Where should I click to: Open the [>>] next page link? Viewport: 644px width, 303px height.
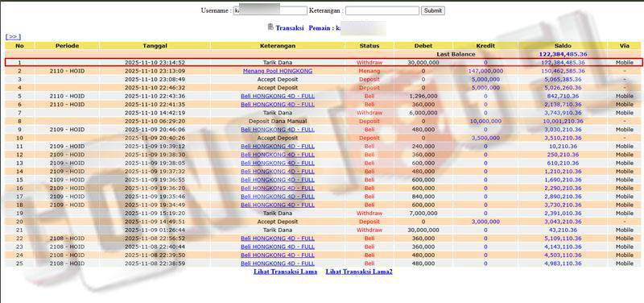click(13, 37)
